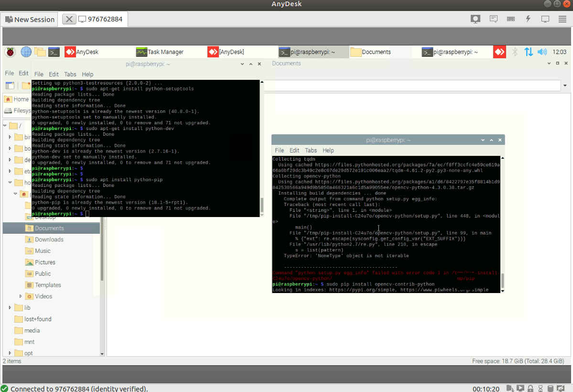Collapse the root / folder tree node

pyautogui.click(x=5, y=125)
